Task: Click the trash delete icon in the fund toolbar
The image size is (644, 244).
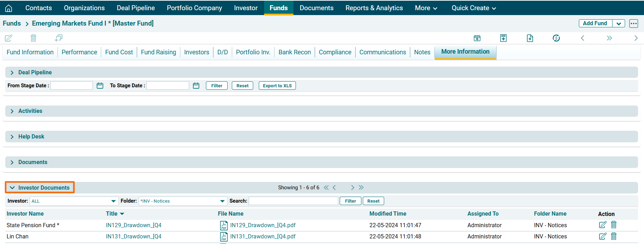Action: pyautogui.click(x=33, y=38)
